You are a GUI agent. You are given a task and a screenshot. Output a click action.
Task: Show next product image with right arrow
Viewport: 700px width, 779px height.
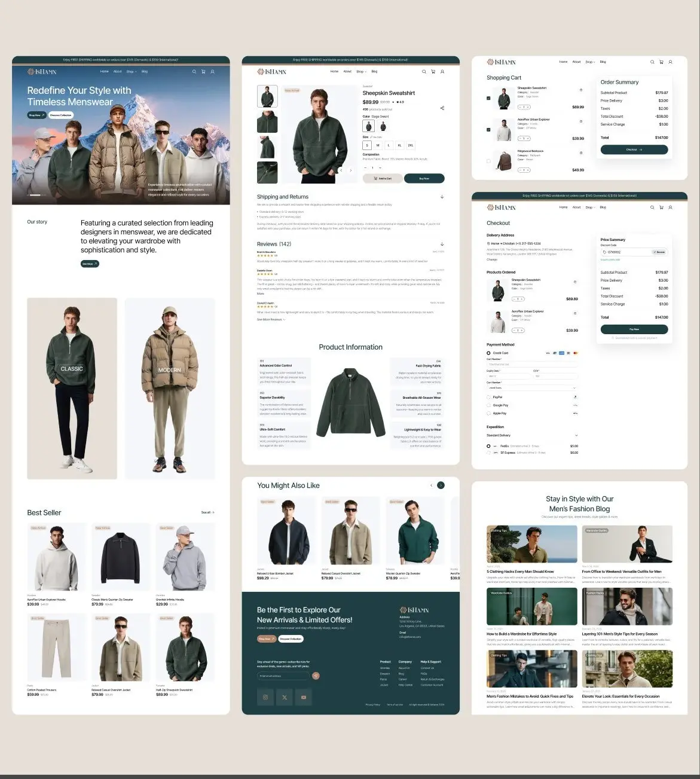[351, 170]
